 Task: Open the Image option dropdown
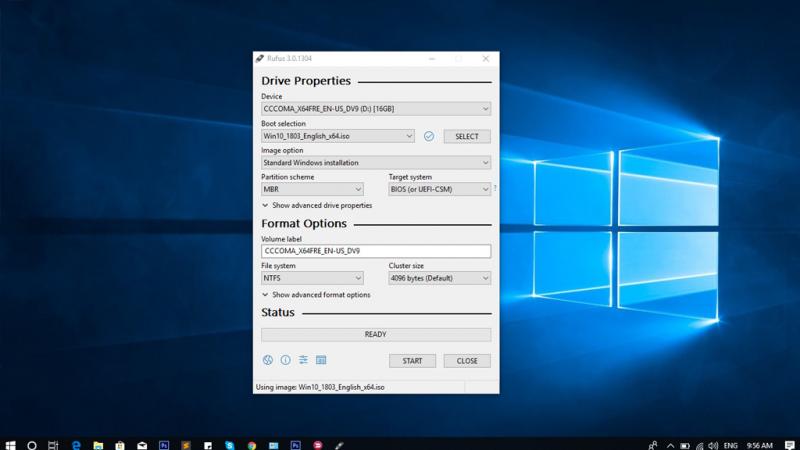[x=375, y=162]
